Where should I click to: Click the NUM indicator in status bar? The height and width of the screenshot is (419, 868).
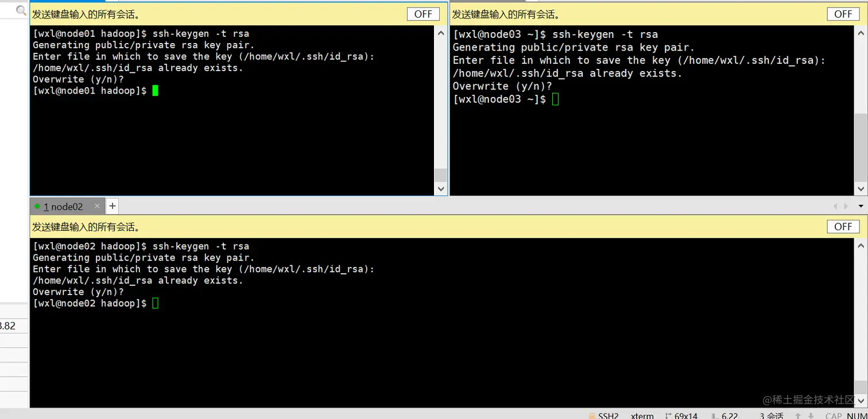[x=857, y=416]
